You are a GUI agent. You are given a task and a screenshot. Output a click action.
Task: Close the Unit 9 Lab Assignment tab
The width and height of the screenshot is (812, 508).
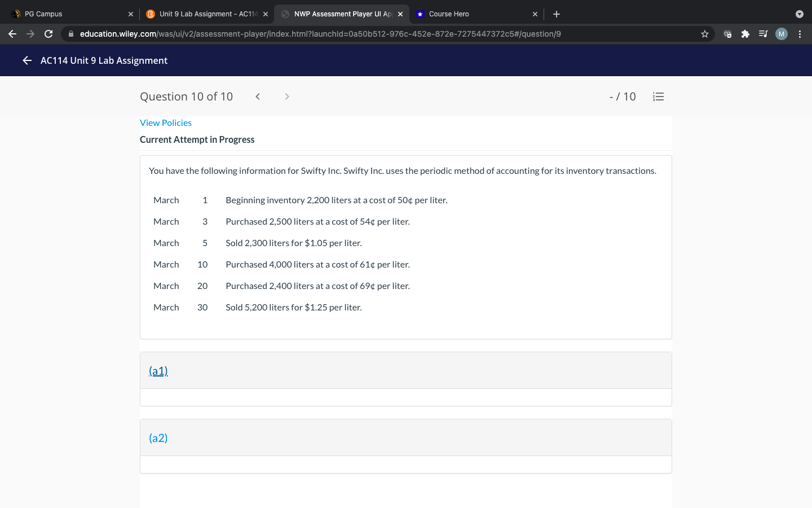(x=266, y=14)
